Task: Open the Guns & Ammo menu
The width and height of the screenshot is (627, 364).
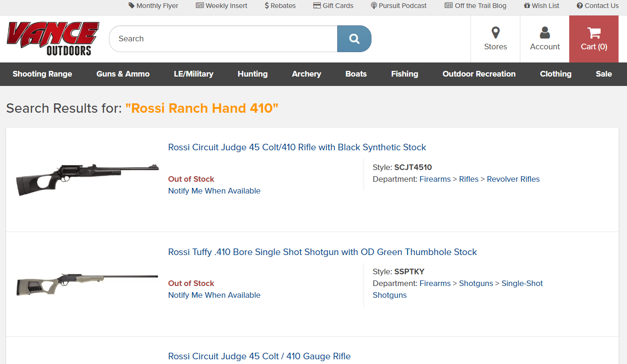Action: coord(123,74)
